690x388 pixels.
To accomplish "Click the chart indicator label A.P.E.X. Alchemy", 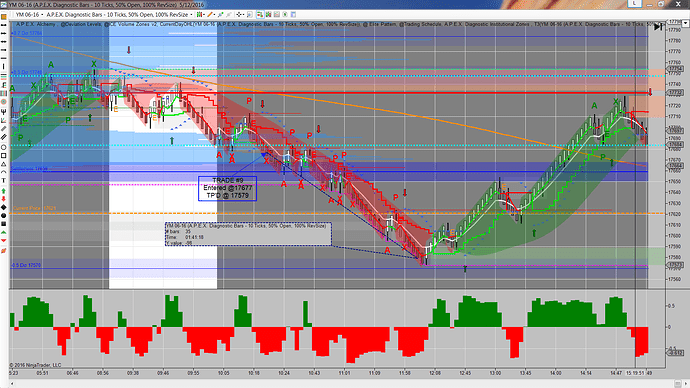I will pyautogui.click(x=36, y=24).
